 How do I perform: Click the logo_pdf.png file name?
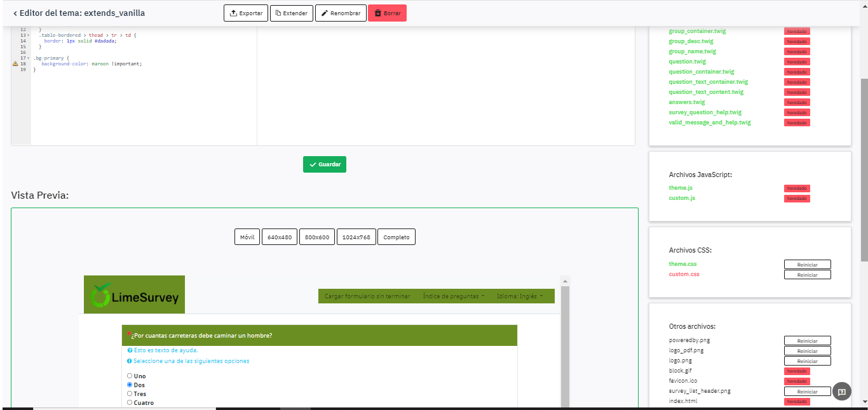point(686,350)
